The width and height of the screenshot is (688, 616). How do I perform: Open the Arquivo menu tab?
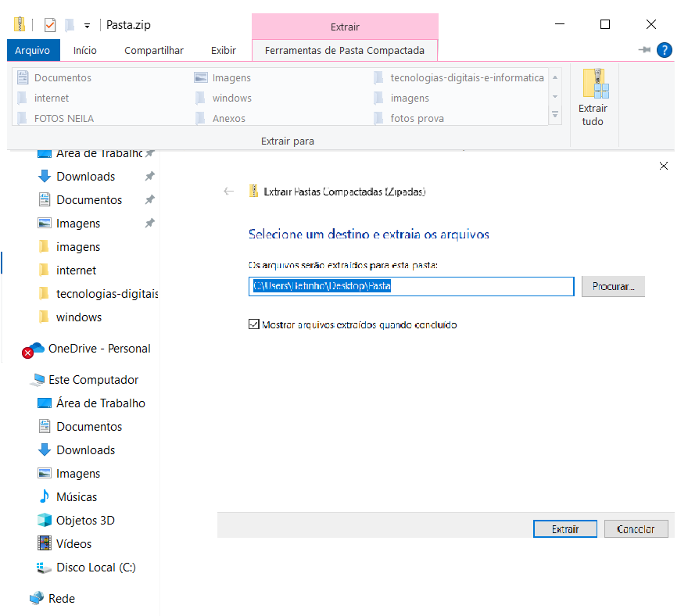(33, 51)
